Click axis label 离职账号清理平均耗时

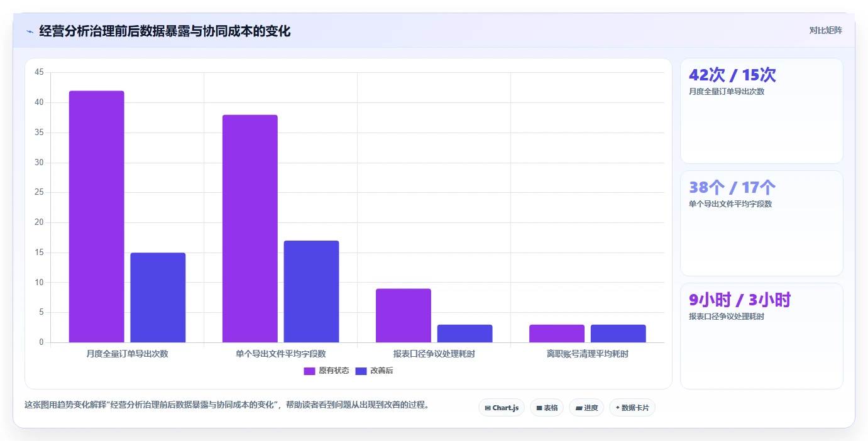coord(588,354)
